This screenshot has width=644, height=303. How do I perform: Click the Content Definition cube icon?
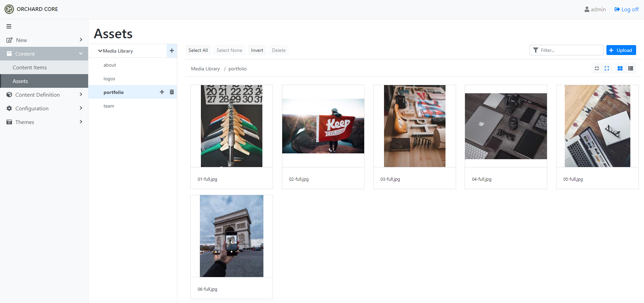(x=9, y=95)
